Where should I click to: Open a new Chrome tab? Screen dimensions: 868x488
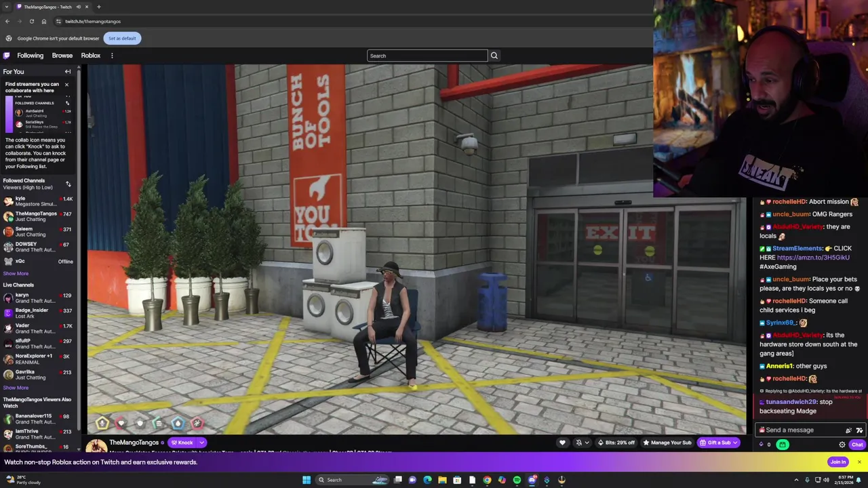98,7
